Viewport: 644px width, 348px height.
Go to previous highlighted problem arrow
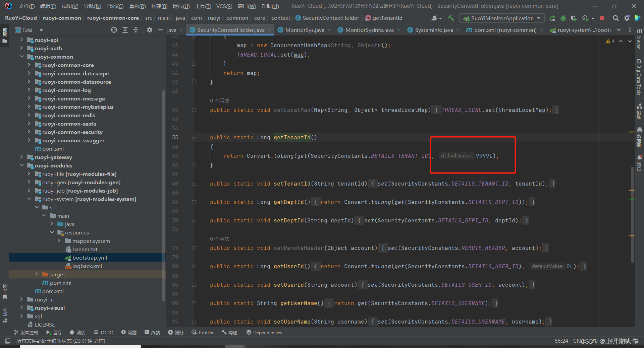pos(621,41)
